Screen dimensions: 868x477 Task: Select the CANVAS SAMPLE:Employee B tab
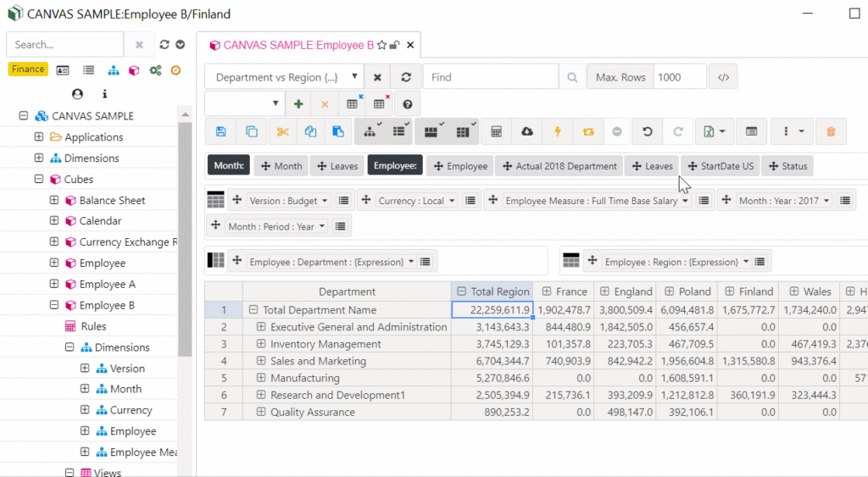tap(298, 45)
